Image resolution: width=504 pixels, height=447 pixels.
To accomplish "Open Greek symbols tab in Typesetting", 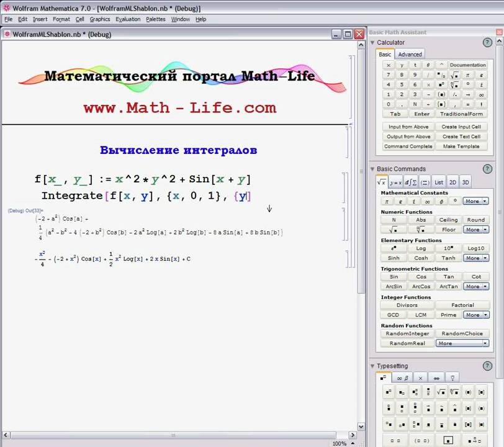I will pos(402,378).
